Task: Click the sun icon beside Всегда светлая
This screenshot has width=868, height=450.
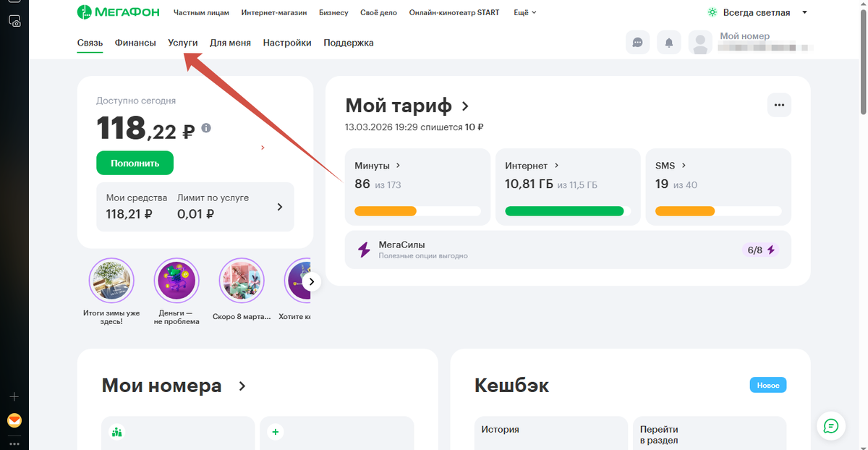Action: (712, 12)
